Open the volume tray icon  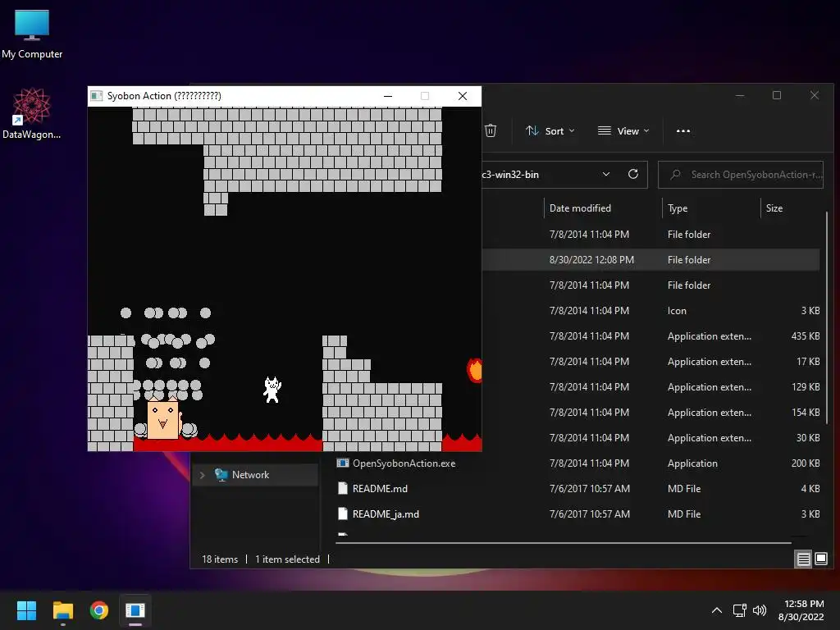point(760,610)
